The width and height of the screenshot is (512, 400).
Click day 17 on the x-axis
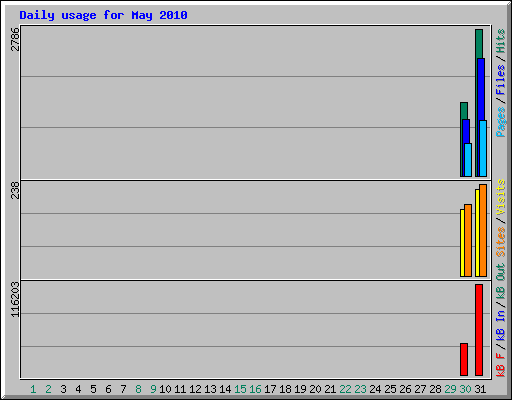270,389
